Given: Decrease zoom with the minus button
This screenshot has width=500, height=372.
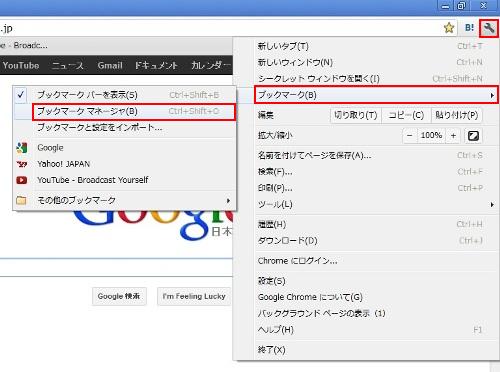Looking at the screenshot, I should pyautogui.click(x=410, y=136).
